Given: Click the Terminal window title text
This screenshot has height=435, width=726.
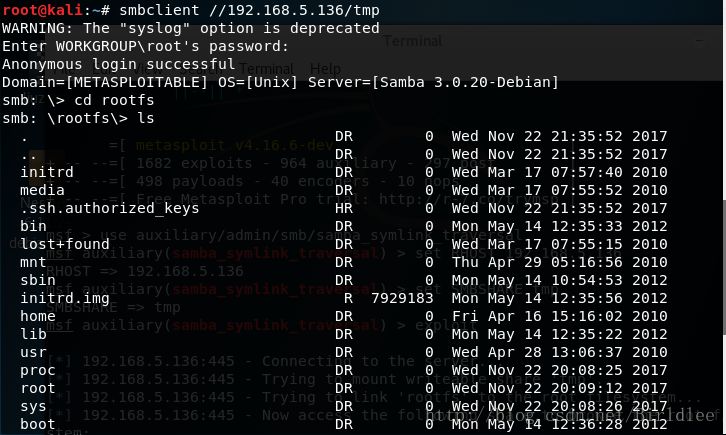Looking at the screenshot, I should 413,41.
